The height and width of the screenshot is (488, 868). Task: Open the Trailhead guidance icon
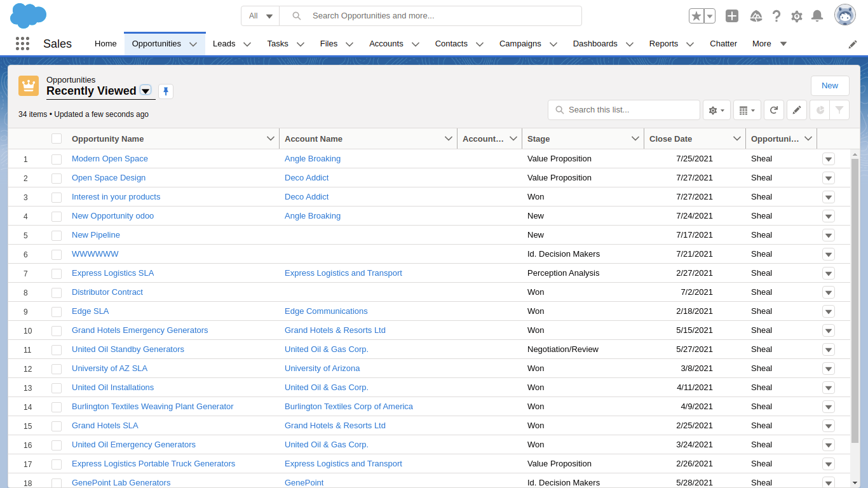pyautogui.click(x=756, y=16)
